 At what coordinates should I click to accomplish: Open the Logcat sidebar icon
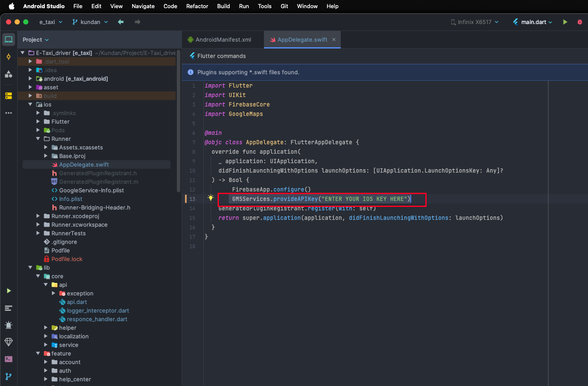coord(9,308)
